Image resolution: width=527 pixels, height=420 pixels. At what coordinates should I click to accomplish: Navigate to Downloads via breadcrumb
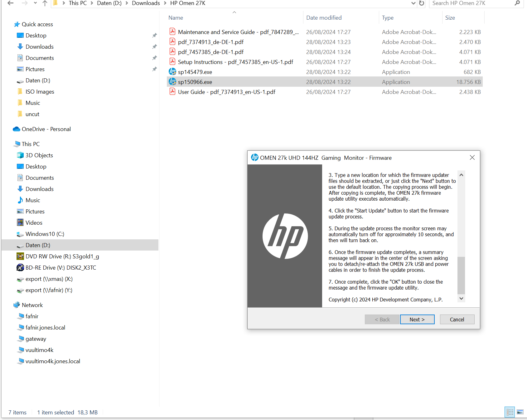(x=146, y=3)
